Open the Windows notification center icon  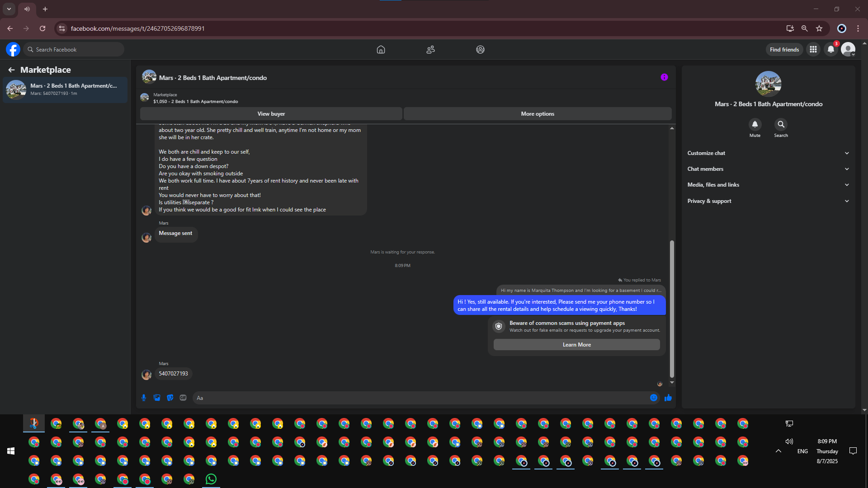point(853,451)
